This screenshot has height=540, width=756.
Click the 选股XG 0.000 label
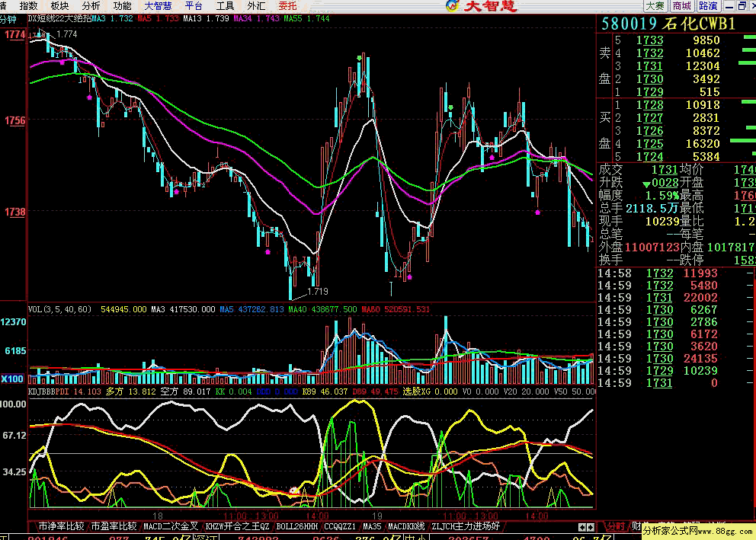[x=430, y=391]
